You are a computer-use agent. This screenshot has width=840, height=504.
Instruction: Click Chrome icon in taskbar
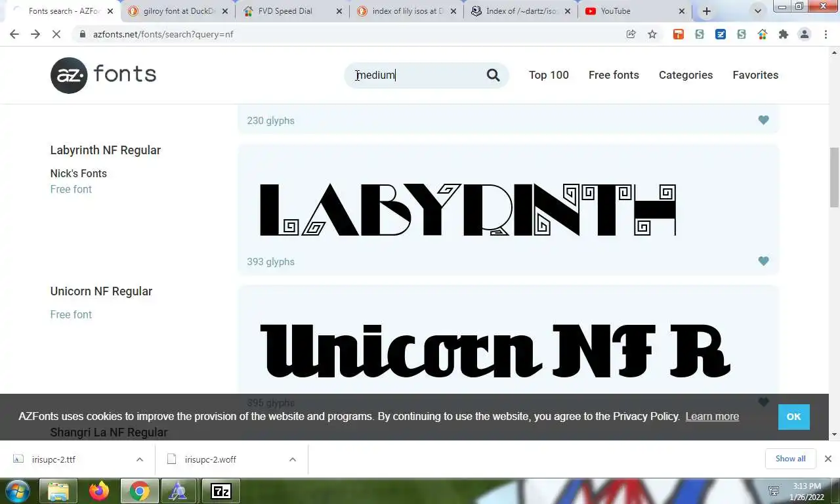click(x=139, y=491)
